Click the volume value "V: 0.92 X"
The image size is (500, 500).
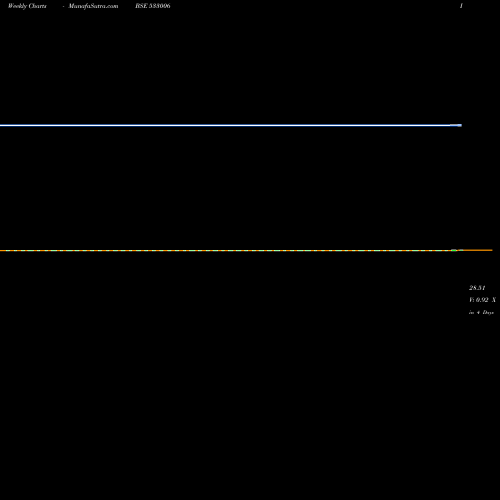pyautogui.click(x=482, y=300)
